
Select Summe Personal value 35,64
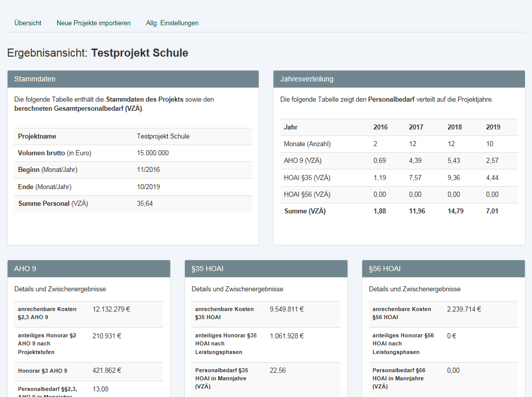pos(144,204)
